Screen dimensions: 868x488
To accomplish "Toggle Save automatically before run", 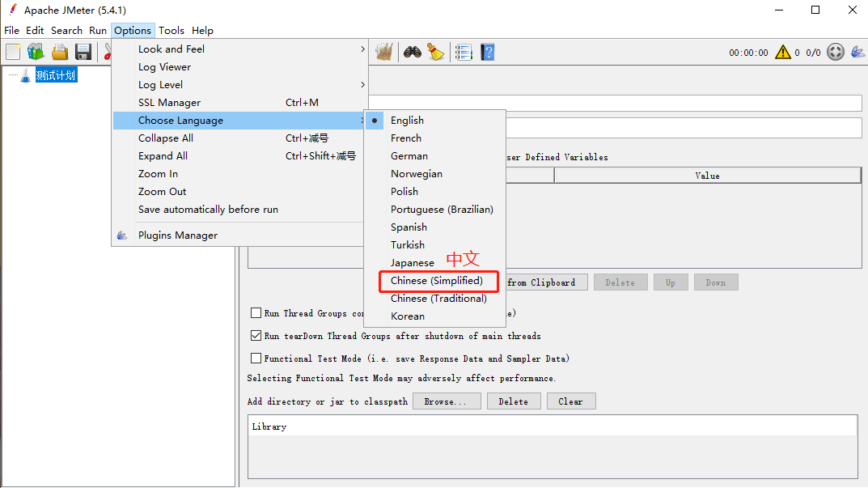I will 239,210.
